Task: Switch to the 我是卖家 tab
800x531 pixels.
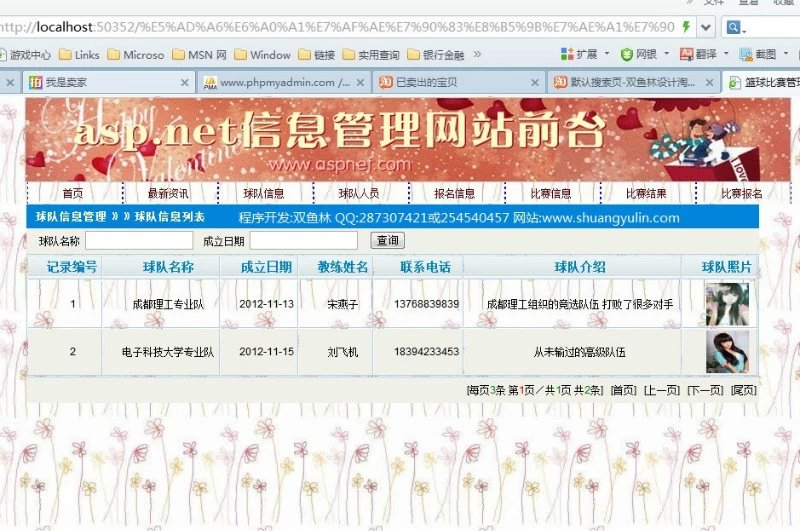Action: click(108, 82)
